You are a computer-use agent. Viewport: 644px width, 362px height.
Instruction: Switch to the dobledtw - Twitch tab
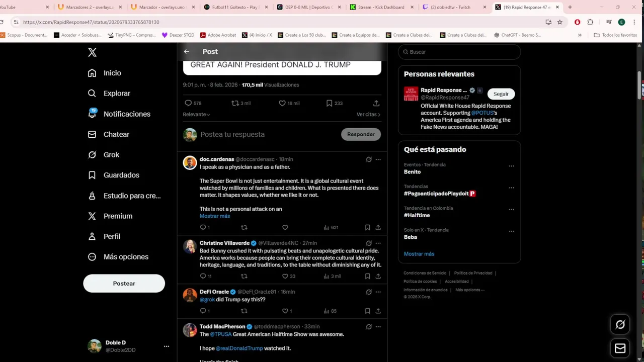[x=454, y=7]
